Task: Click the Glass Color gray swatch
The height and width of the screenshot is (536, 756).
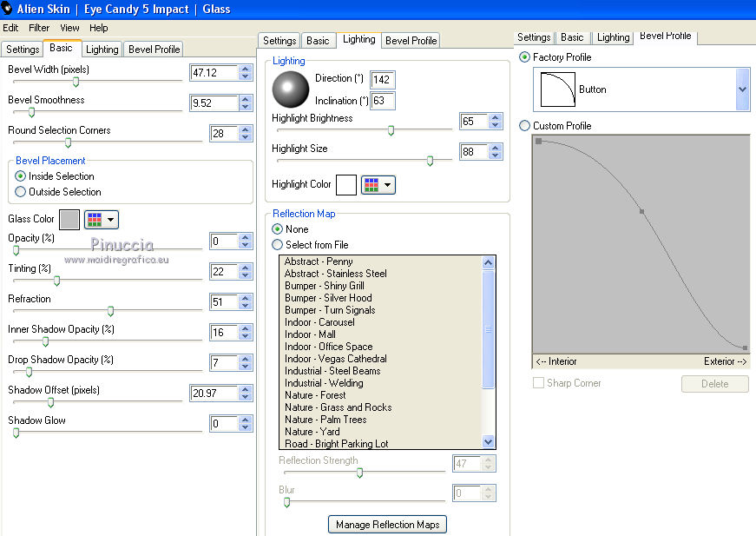Action: [69, 220]
